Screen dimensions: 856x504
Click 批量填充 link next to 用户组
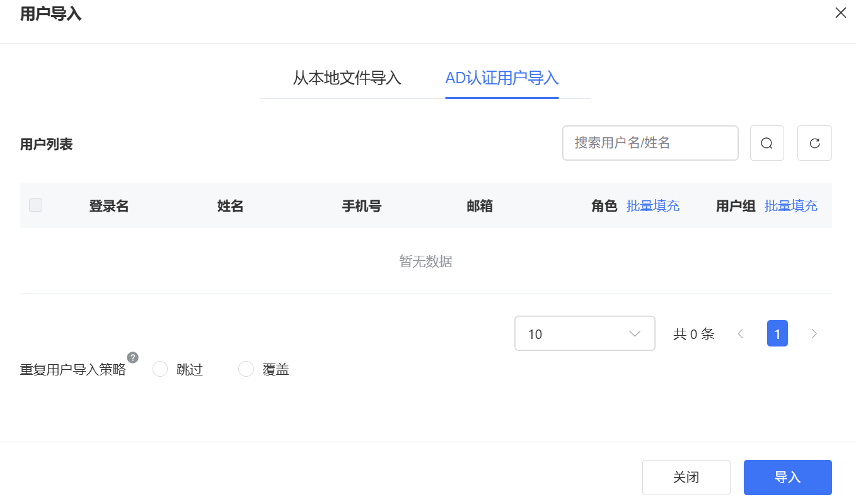790,206
